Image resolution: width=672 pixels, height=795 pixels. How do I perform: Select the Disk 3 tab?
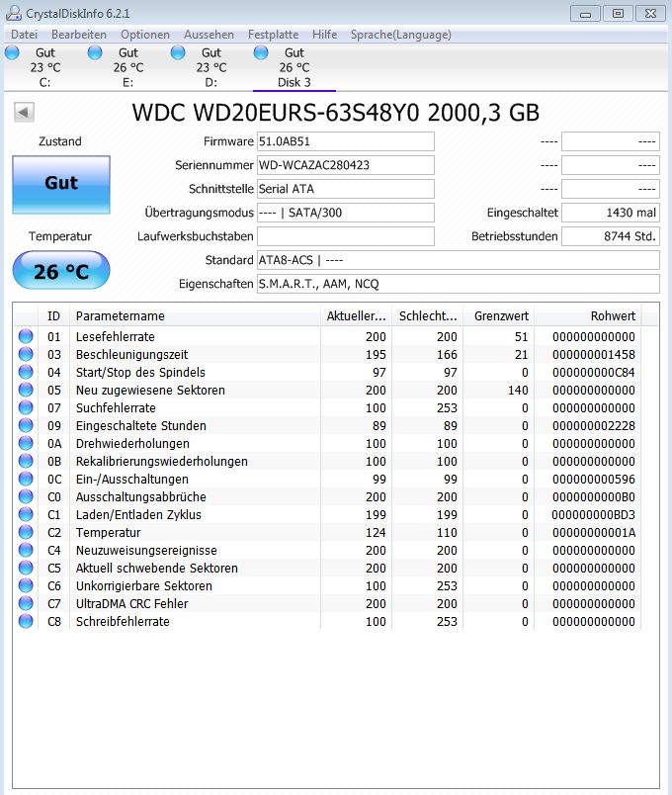(x=294, y=67)
